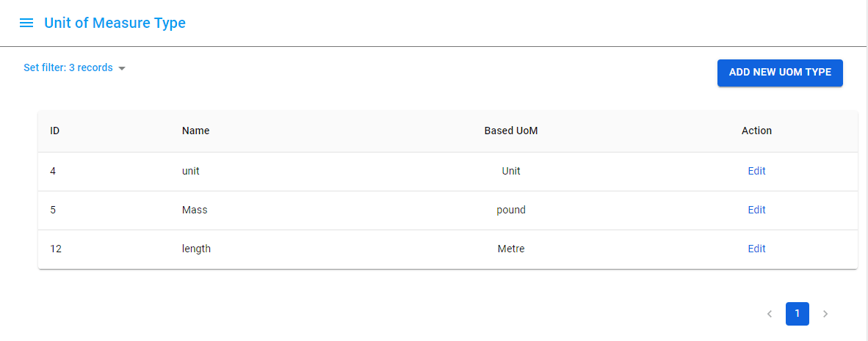Image resolution: width=868 pixels, height=341 pixels.
Task: Open the hamburger navigation menu
Action: 26,23
